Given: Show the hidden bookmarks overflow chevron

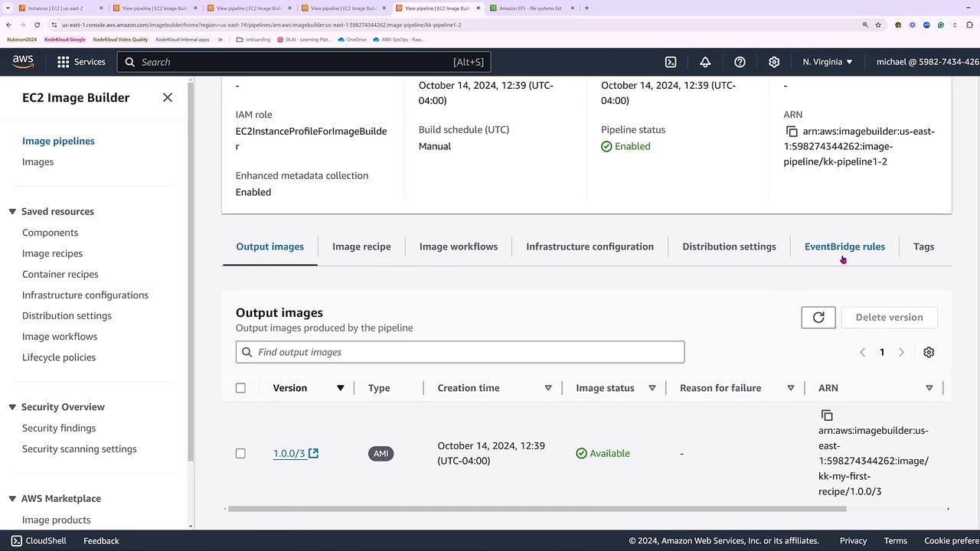Looking at the screenshot, I should click(x=220, y=39).
